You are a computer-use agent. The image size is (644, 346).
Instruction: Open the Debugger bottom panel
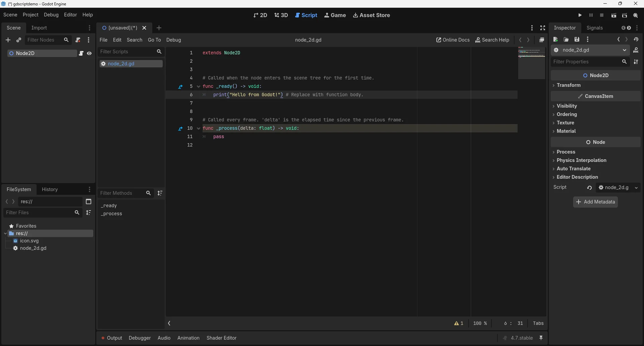(x=140, y=338)
